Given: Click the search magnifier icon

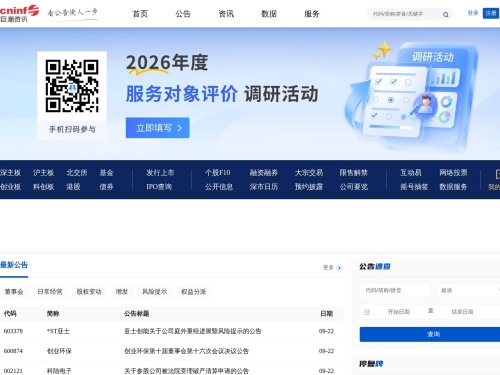Looking at the screenshot, I should 446,14.
